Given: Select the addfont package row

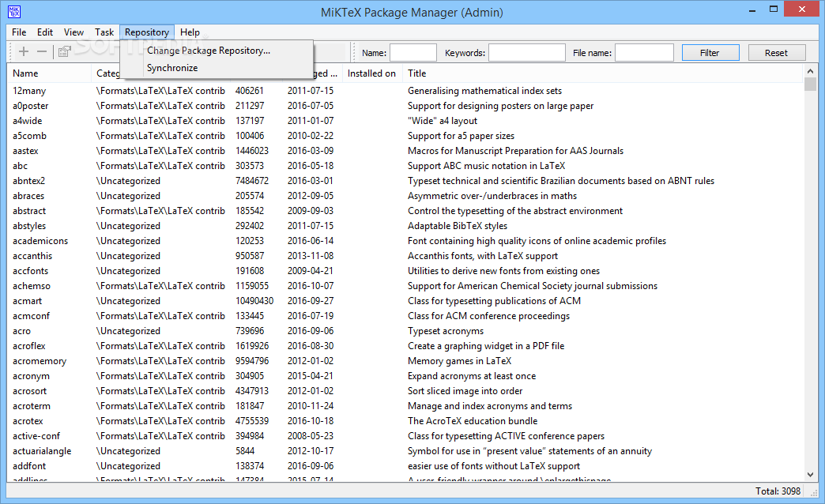Looking at the screenshot, I should coord(405,466).
